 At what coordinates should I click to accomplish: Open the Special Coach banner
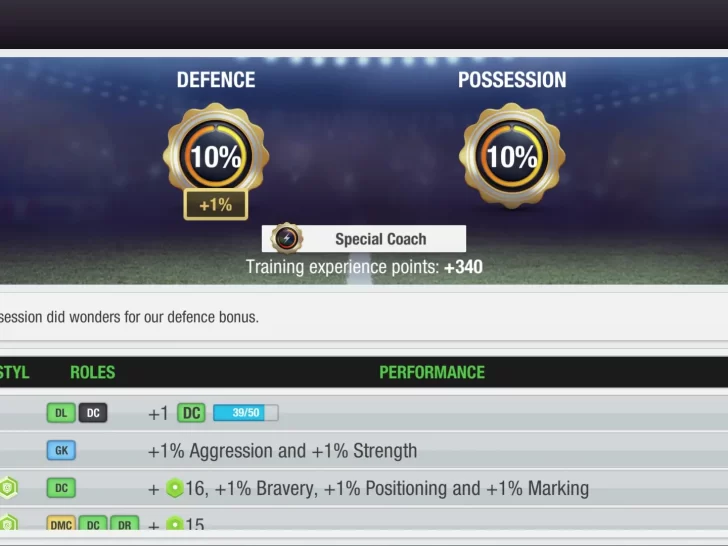(364, 239)
